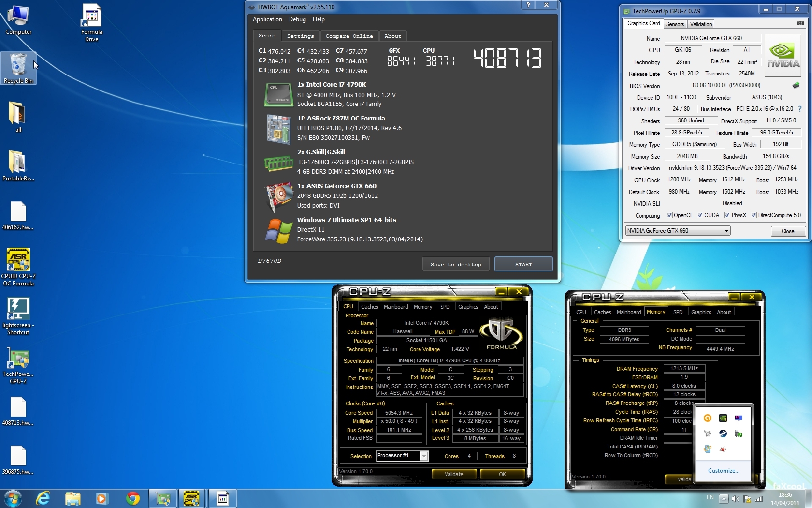Click the Windows flag icon beside Windows 7 Ultimate
812x508 pixels.
278,231
